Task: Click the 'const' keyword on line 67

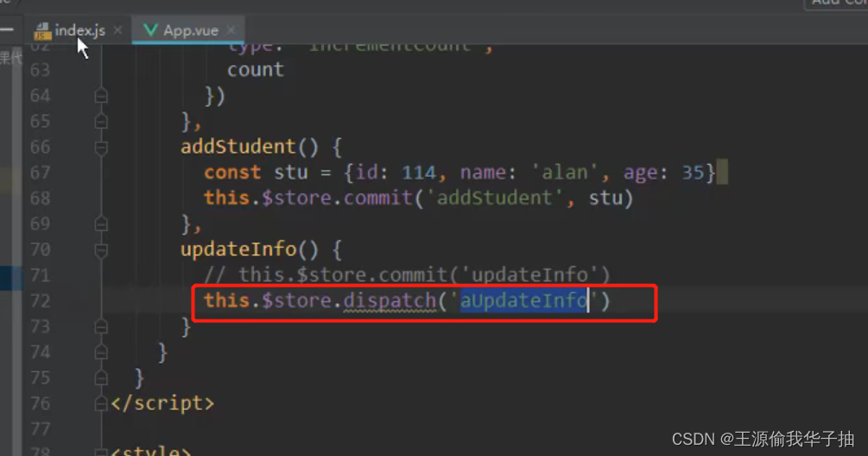Action: tap(232, 172)
